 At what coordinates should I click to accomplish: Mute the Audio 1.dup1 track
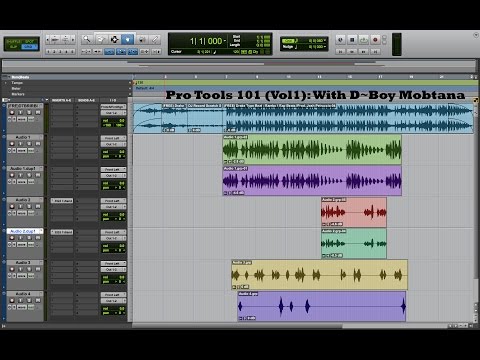coord(38,175)
